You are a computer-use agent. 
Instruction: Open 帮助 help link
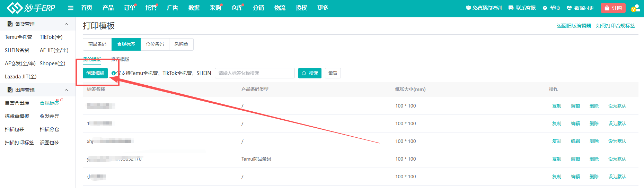click(x=551, y=8)
